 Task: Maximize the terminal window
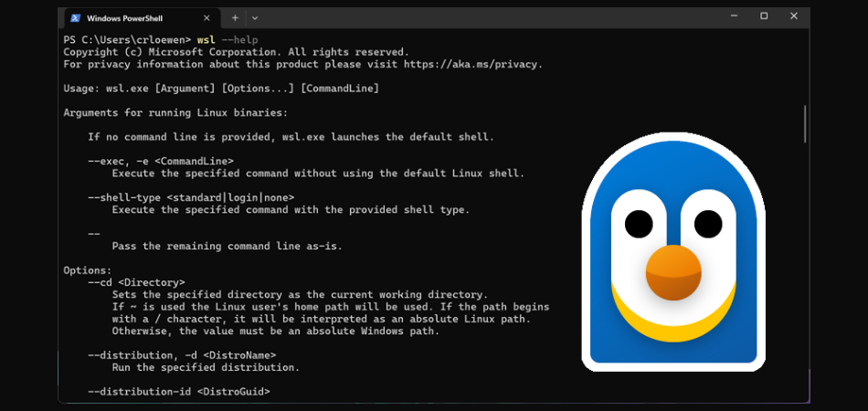764,16
